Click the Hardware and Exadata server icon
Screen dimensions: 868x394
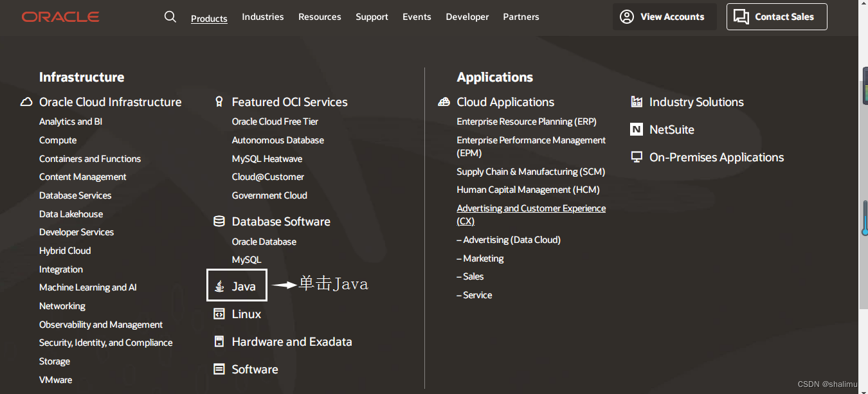pyautogui.click(x=219, y=341)
